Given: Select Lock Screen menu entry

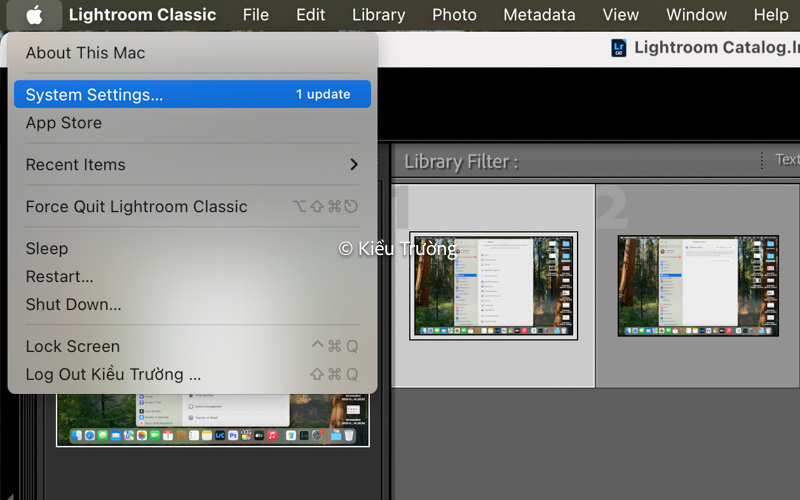Looking at the screenshot, I should [x=192, y=346].
